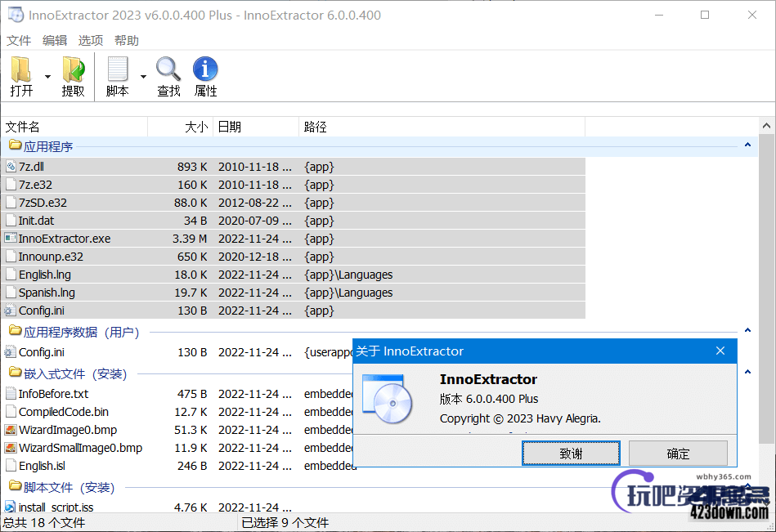Screen dimensions: 776x532
Task: Open the 帮助 menu
Action: 127,41
